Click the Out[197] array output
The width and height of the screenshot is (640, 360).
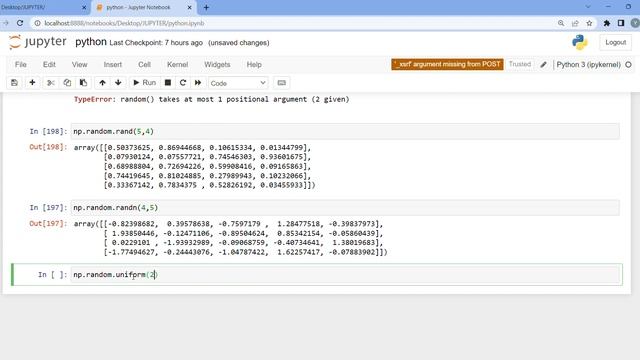[230, 238]
